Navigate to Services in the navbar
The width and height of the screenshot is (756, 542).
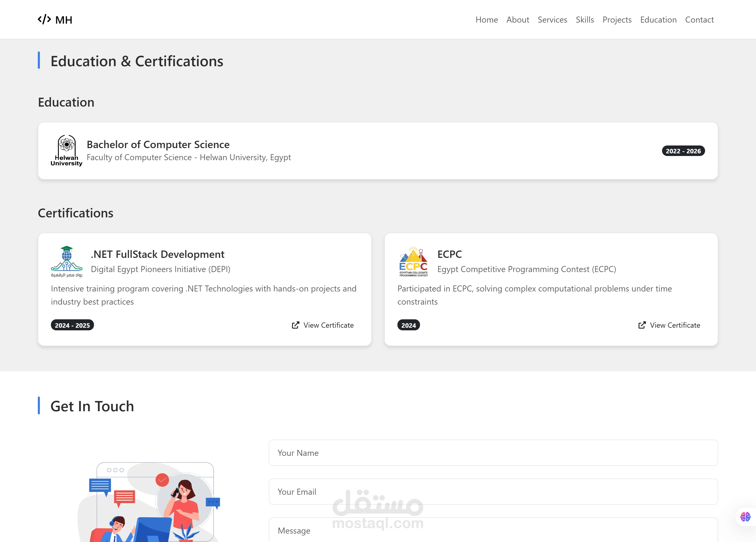pyautogui.click(x=552, y=20)
